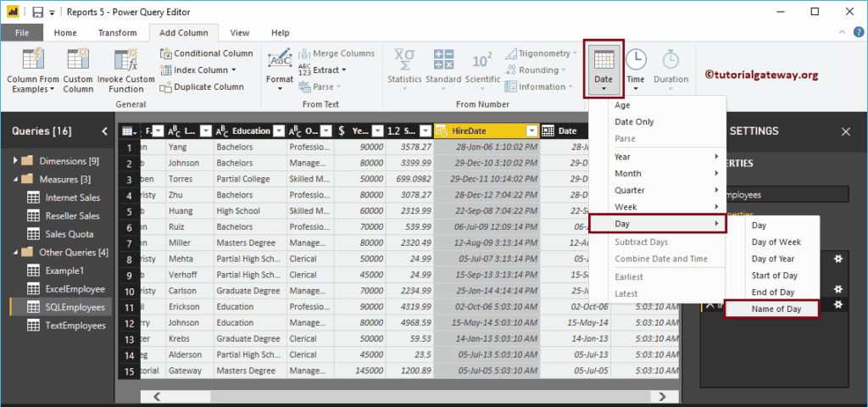This screenshot has height=407, width=868.
Task: Click the horizontal scrollbar right arrow
Action: click(662, 397)
